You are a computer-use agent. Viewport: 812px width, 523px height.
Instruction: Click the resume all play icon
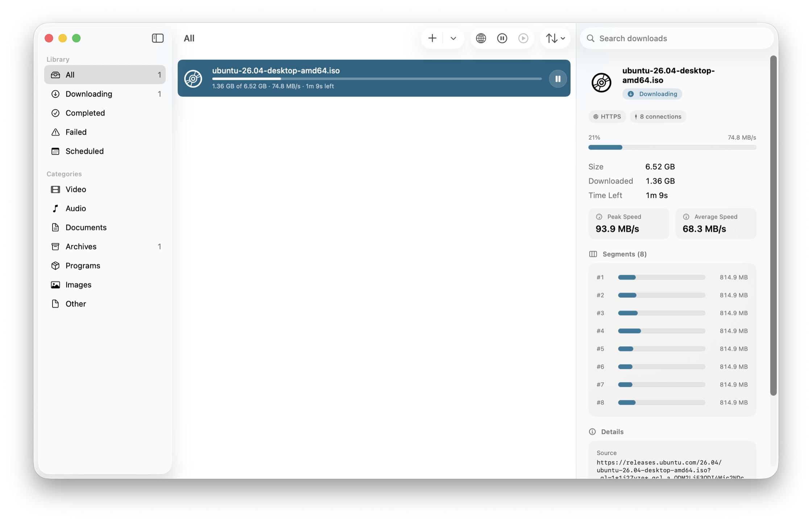[523, 38]
